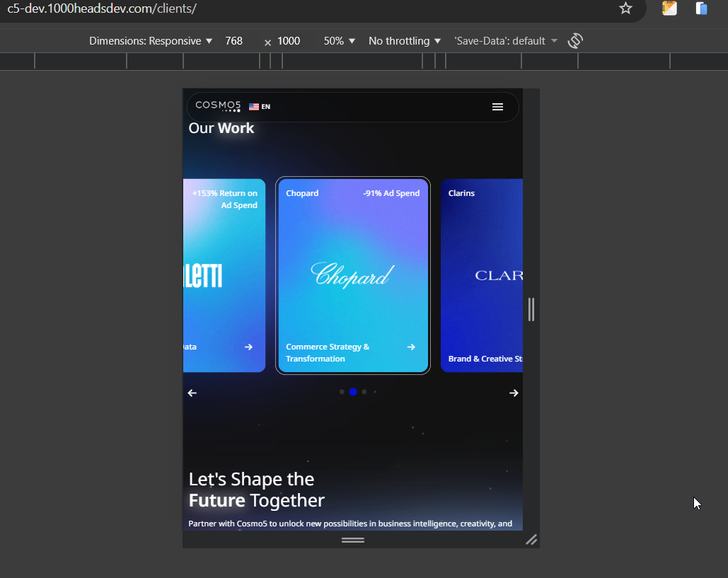Go to the next carousel slide arrow
This screenshot has height=578, width=728.
point(514,393)
